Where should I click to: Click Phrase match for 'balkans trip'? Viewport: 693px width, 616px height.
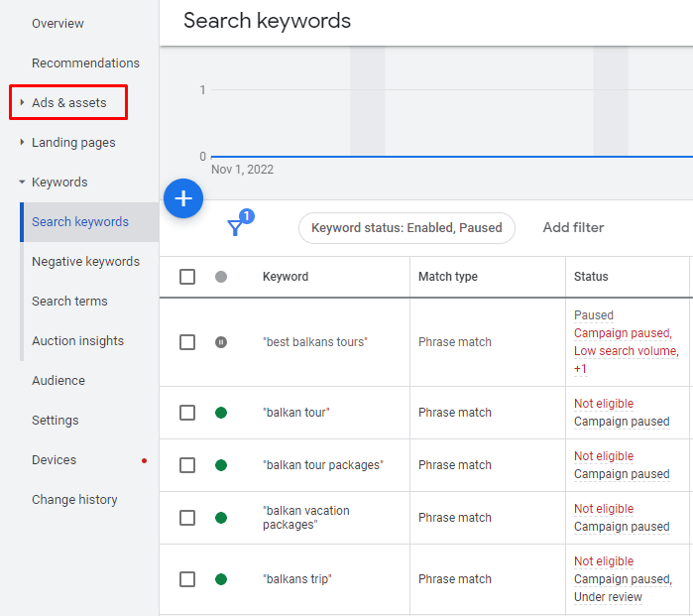[x=455, y=579]
